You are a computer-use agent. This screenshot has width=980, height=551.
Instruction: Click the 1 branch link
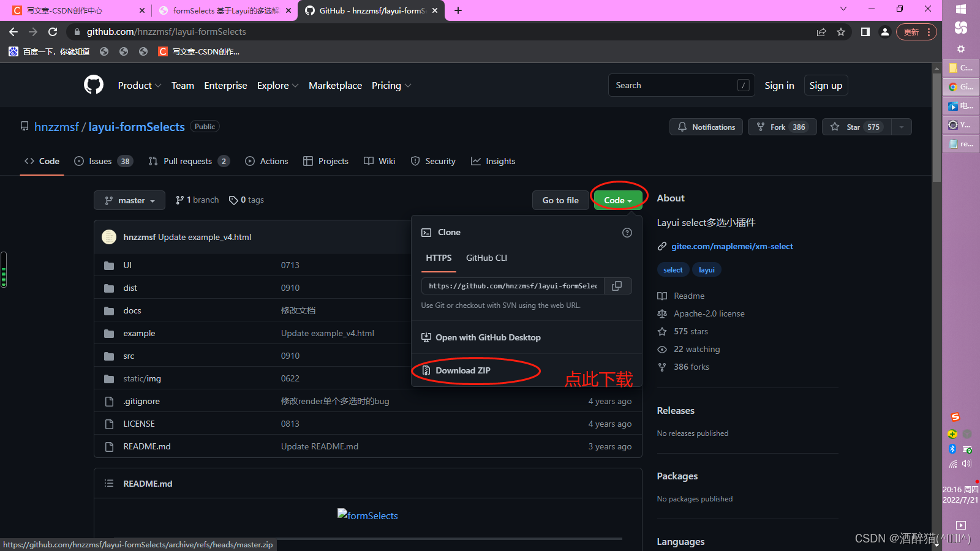[197, 200]
